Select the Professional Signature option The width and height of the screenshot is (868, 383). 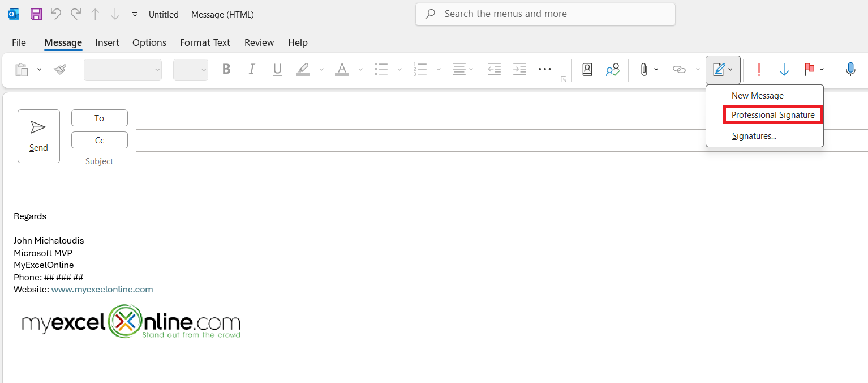click(772, 114)
